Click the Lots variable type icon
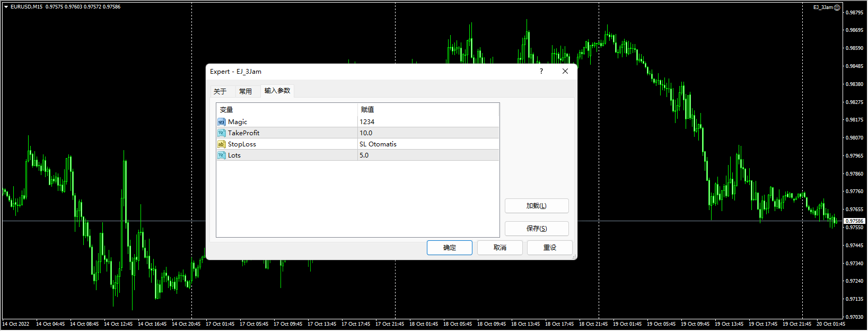This screenshot has width=868, height=331. click(221, 155)
